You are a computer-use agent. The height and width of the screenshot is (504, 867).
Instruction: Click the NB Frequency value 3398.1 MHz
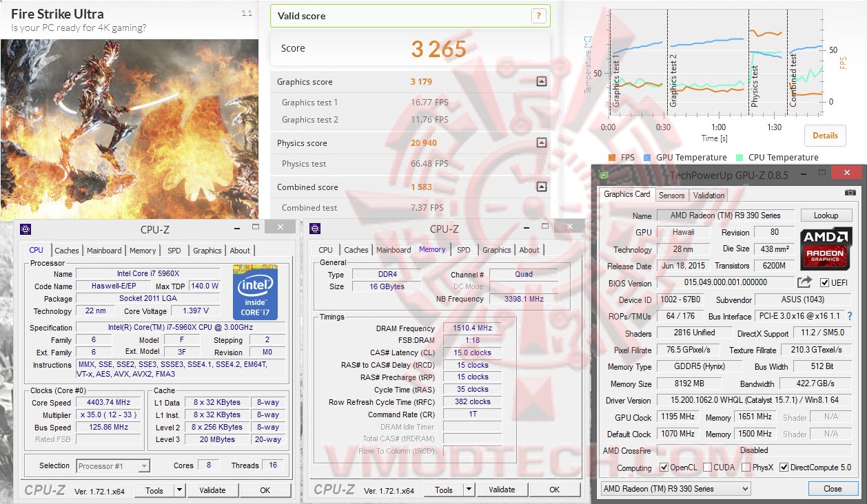(524, 300)
